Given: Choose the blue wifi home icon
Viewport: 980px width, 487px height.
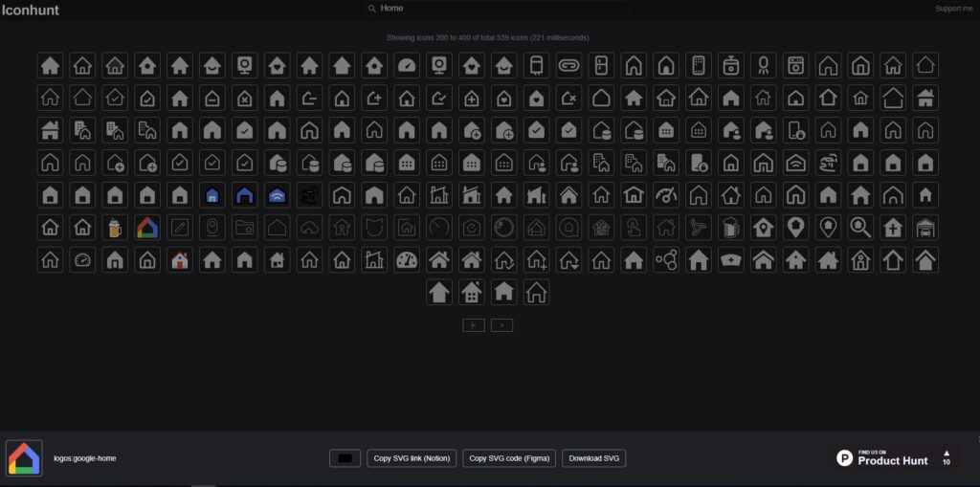Looking at the screenshot, I should (x=277, y=195).
